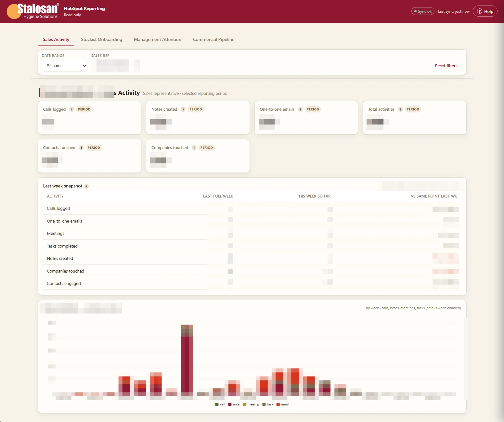Click the green Sync ok status dot

415,11
